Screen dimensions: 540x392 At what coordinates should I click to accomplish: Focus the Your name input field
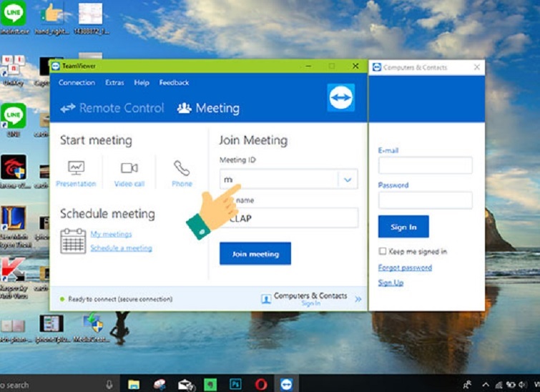click(x=289, y=218)
